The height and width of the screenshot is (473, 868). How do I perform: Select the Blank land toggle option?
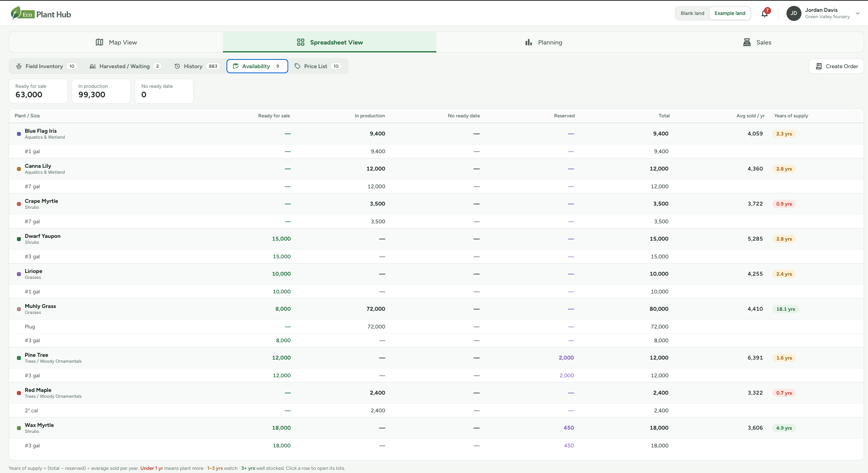pyautogui.click(x=692, y=13)
